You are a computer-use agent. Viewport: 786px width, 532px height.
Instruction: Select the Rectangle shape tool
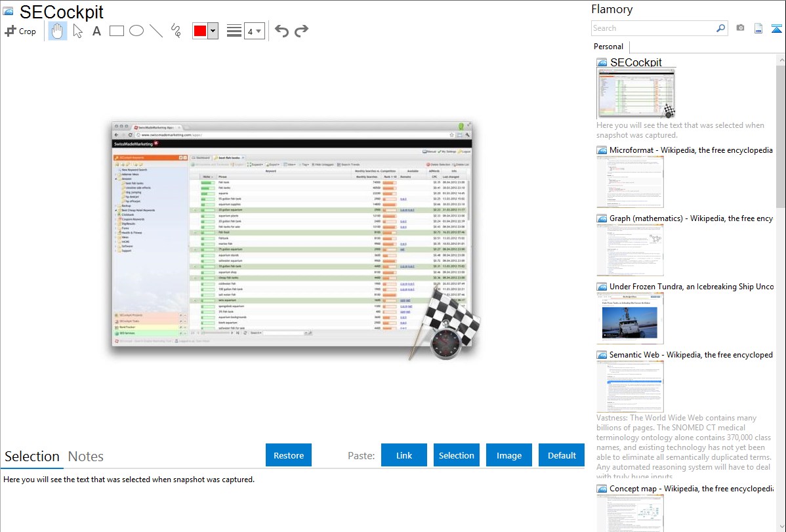click(x=116, y=31)
